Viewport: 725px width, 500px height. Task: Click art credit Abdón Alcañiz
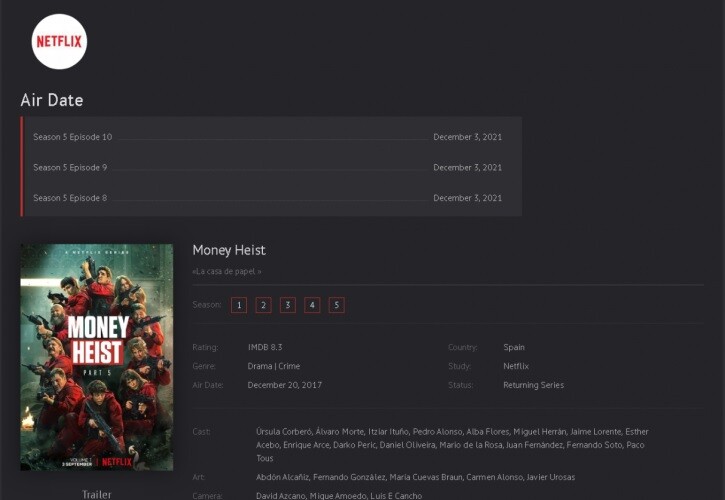coord(283,477)
